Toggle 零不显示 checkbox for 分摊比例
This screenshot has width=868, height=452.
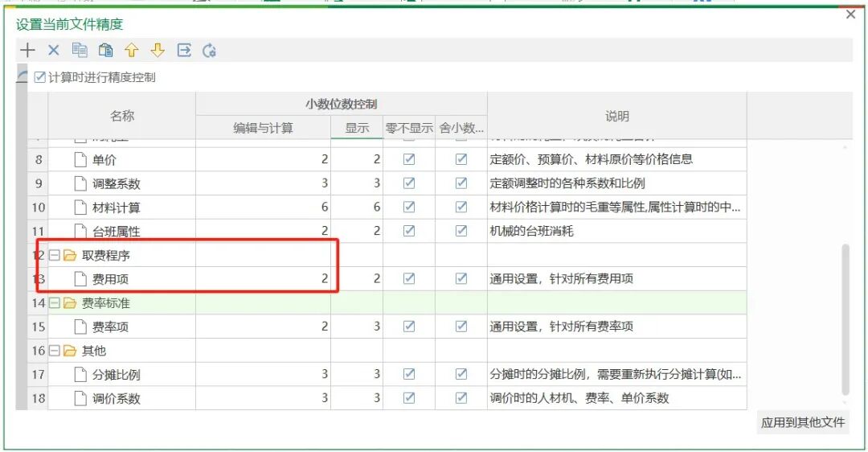click(409, 374)
